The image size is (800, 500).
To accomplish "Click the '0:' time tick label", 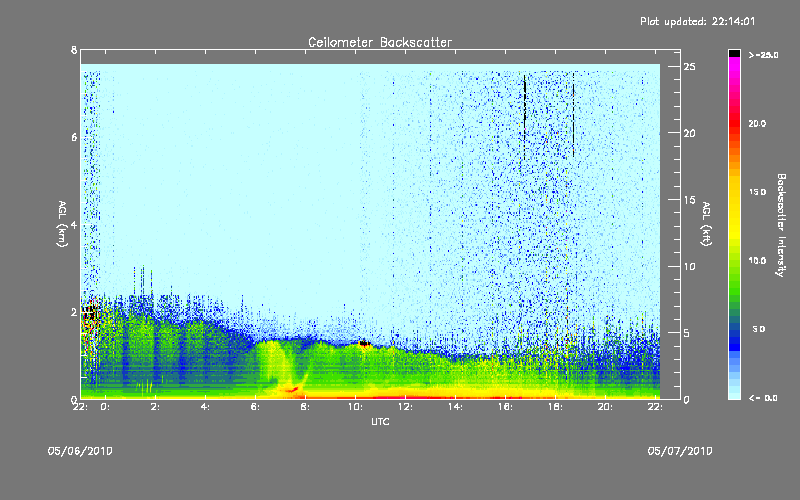I will click(106, 407).
